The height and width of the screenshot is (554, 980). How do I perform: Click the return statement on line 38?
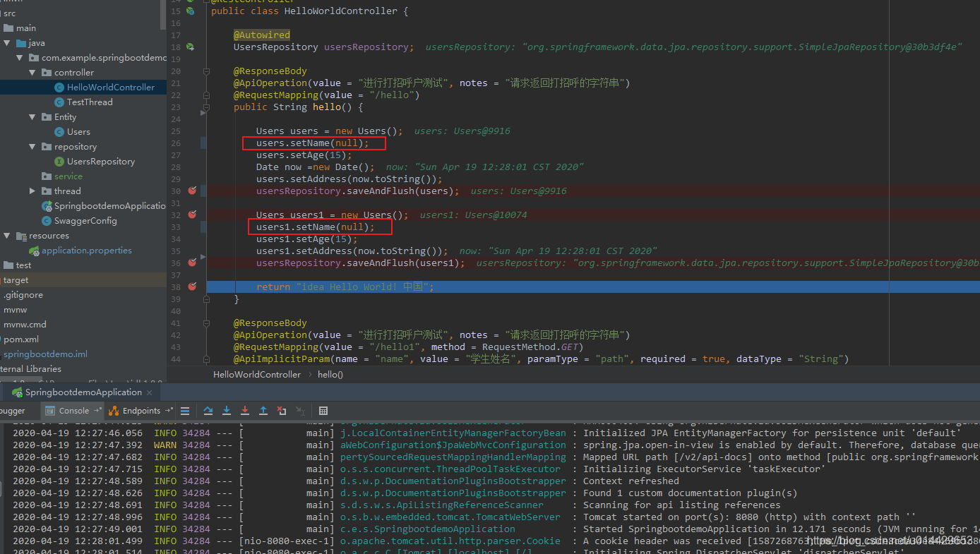345,287
